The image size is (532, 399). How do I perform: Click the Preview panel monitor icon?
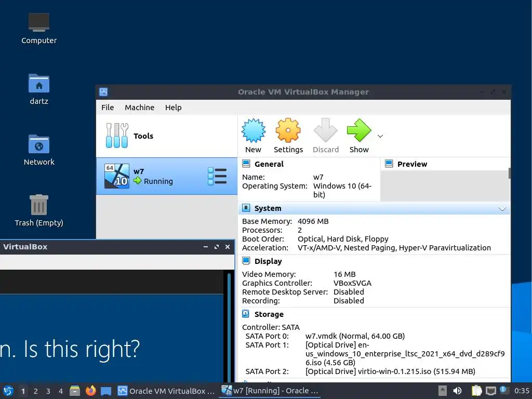pyautogui.click(x=389, y=164)
